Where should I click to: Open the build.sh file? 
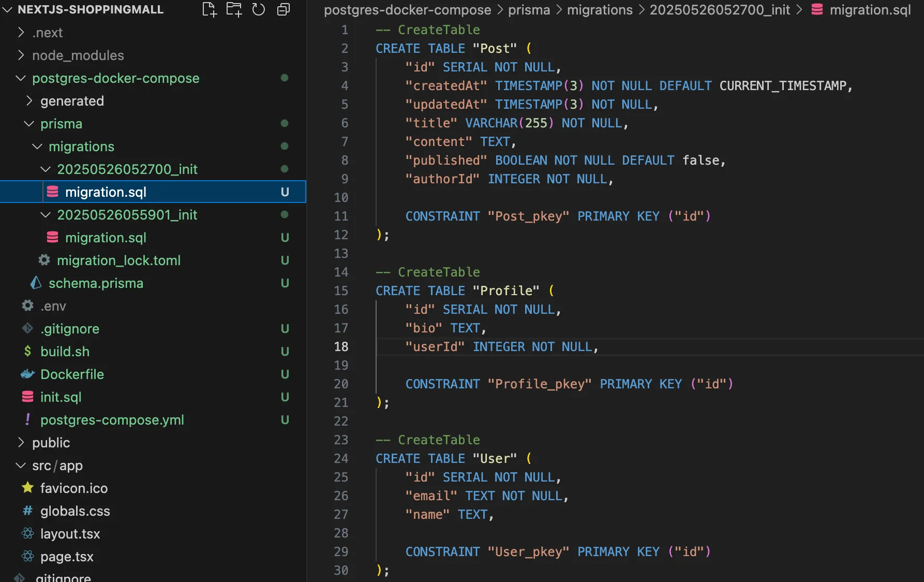[65, 352]
